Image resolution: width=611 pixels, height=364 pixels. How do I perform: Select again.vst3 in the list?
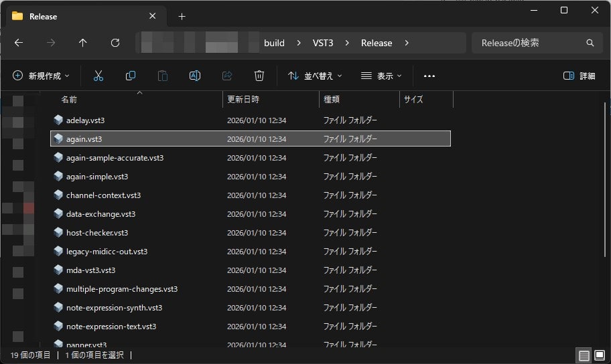click(251, 139)
